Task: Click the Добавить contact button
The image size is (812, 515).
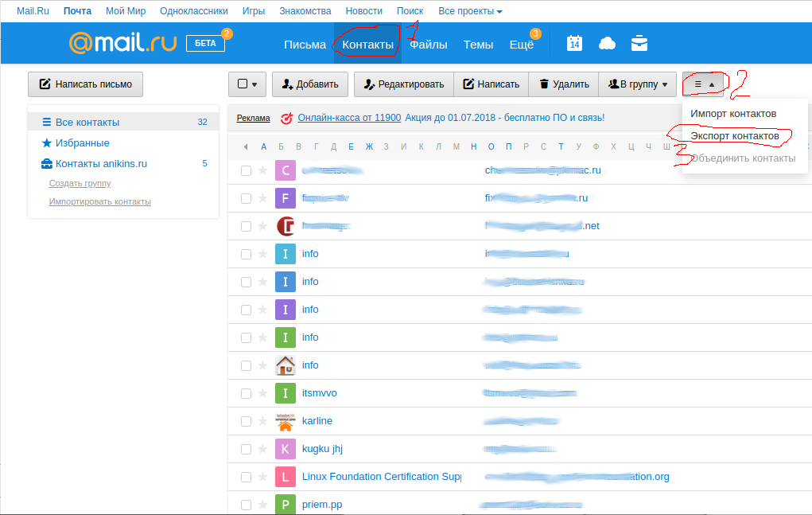Action: point(310,84)
